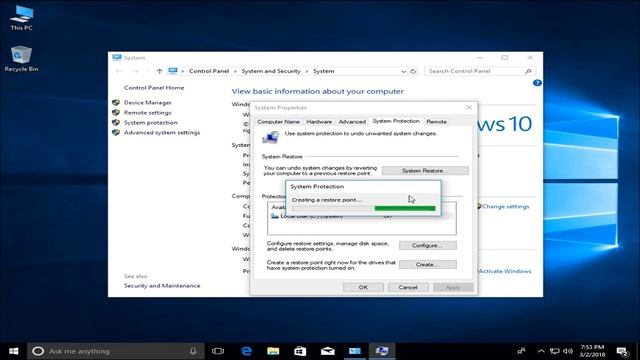The width and height of the screenshot is (640, 360).
Task: Open the Mail app from the taskbar
Action: pyautogui.click(x=327, y=351)
